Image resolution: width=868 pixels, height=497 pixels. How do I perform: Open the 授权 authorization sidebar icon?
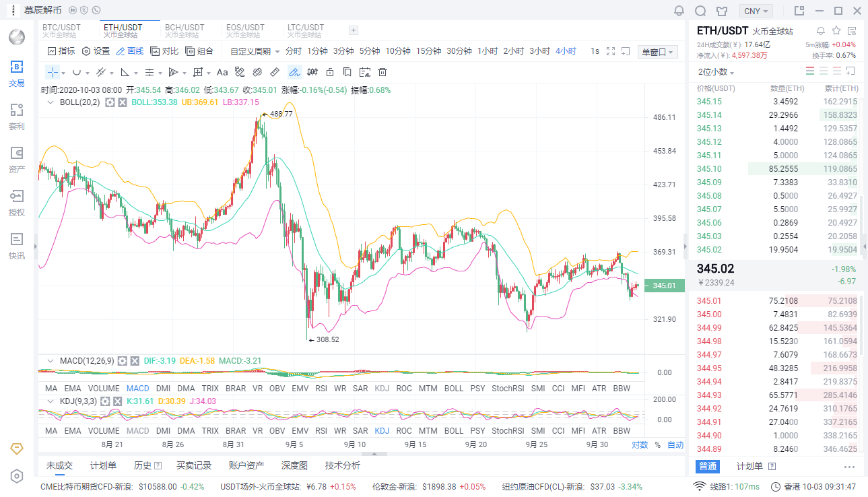(x=16, y=203)
